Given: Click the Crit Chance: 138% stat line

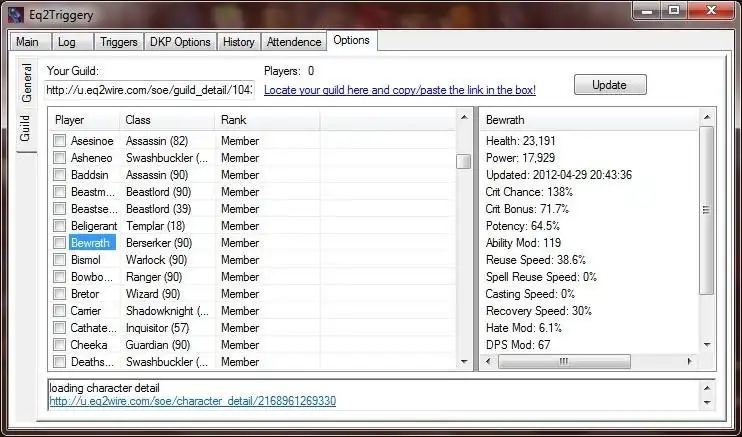Looking at the screenshot, I should [x=529, y=192].
